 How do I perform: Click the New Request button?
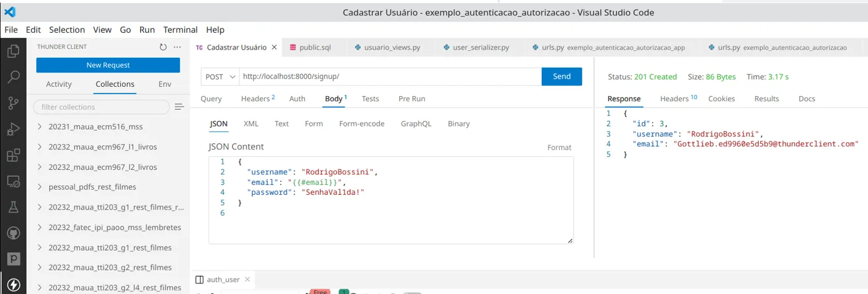[108, 65]
